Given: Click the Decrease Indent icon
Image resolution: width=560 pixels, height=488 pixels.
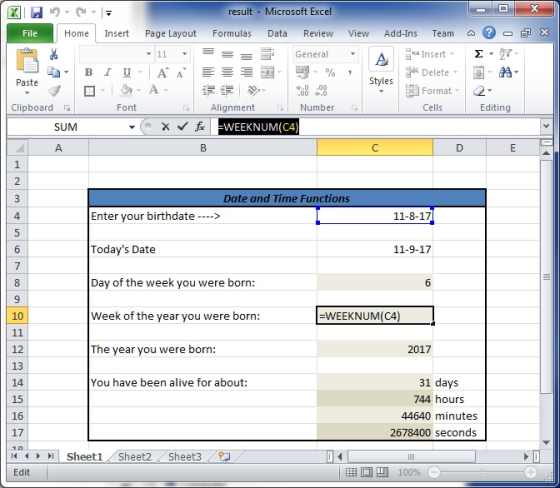Looking at the screenshot, I should tap(209, 91).
